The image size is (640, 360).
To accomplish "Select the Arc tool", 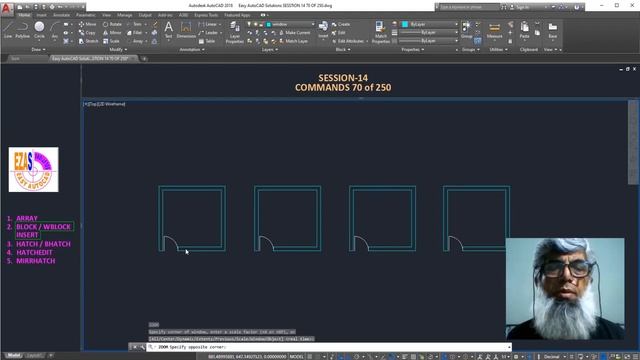I will 55,30.
